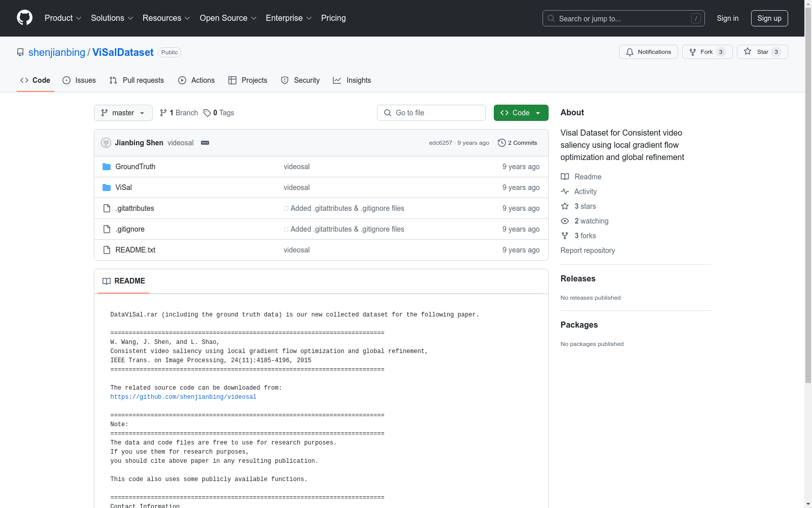Open the master branch selector dropdown
Image resolution: width=812 pixels, height=508 pixels.
123,113
